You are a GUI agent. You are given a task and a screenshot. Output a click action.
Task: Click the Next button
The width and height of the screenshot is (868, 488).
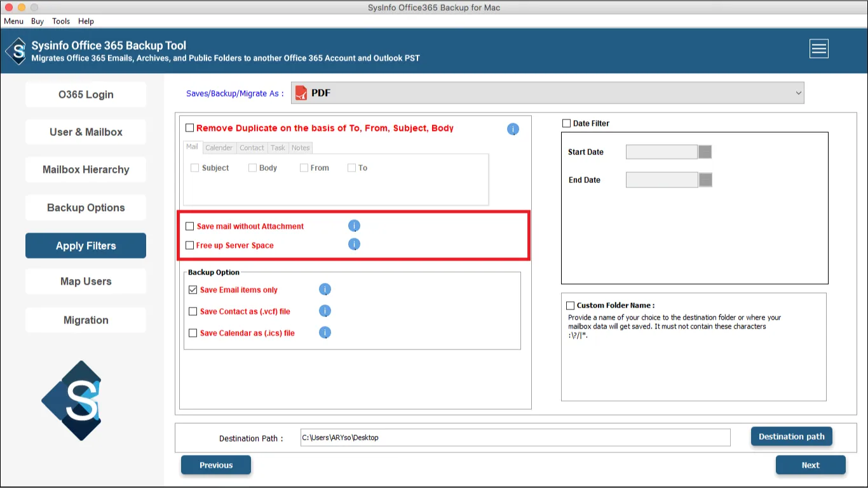(x=811, y=465)
